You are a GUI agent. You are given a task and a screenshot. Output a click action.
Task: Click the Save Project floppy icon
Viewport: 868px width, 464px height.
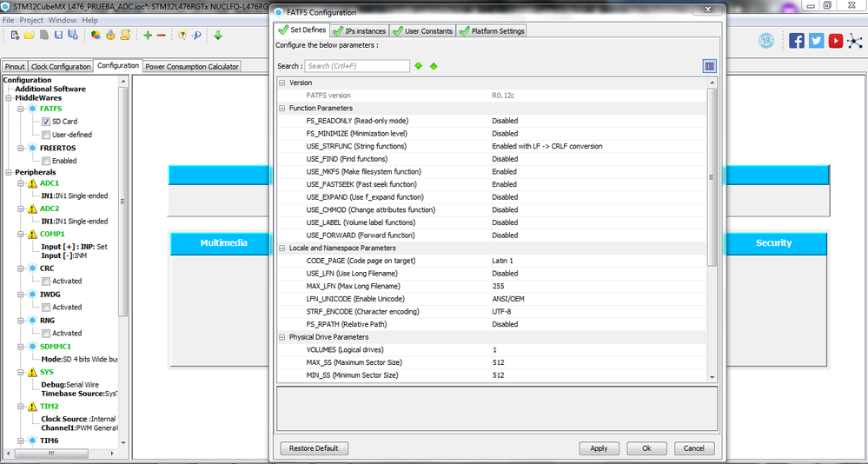click(x=58, y=35)
